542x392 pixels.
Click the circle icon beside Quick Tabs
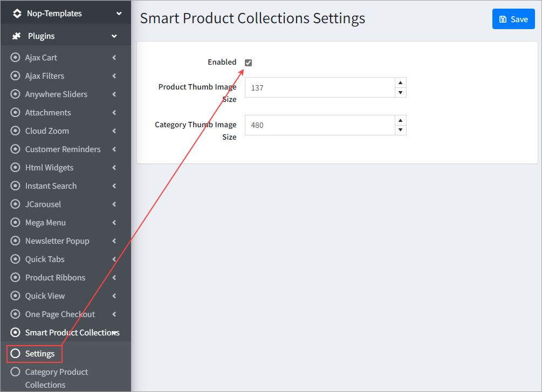click(15, 259)
